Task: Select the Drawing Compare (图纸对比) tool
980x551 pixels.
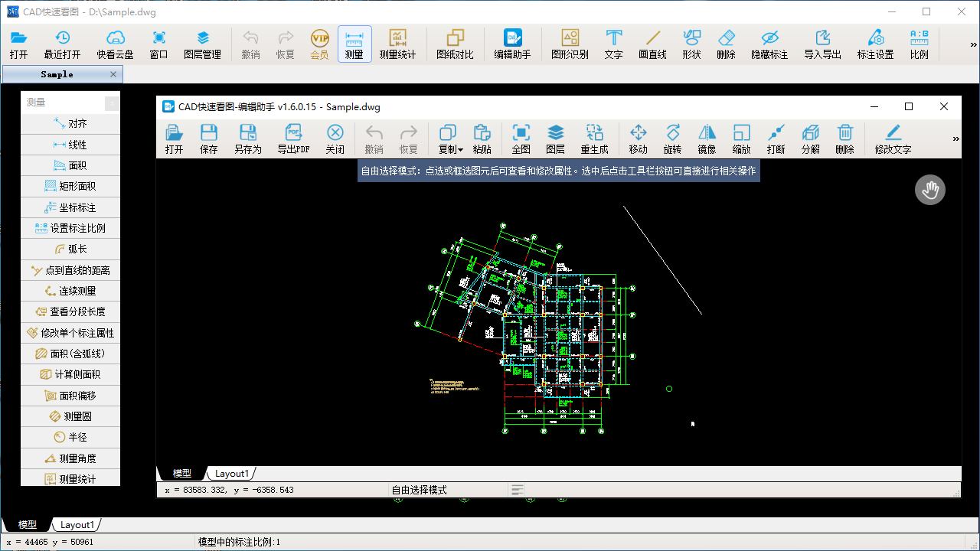Action: [455, 44]
